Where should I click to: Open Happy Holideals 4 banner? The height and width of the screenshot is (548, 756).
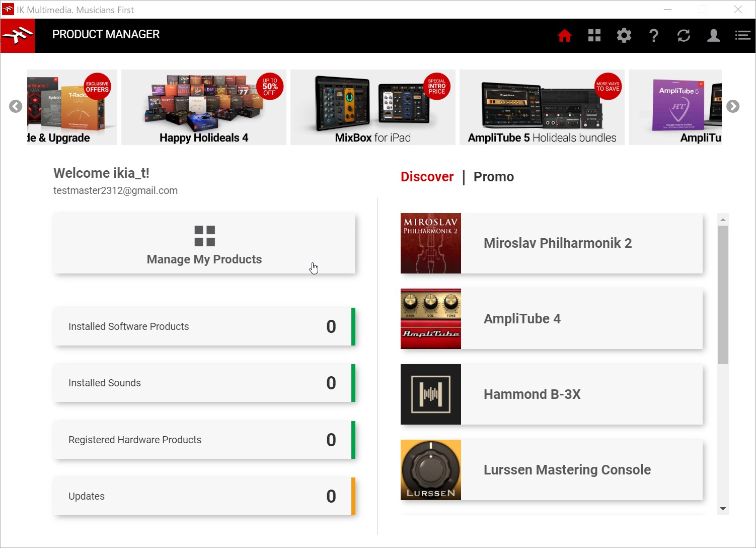(204, 107)
